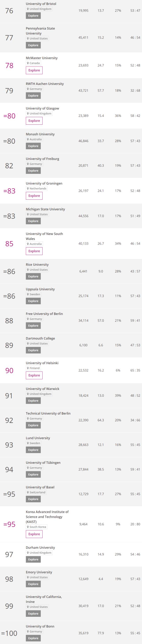Open Dartmouth College university page
This screenshot has width=142, height=644.
pyautogui.click(x=40, y=338)
